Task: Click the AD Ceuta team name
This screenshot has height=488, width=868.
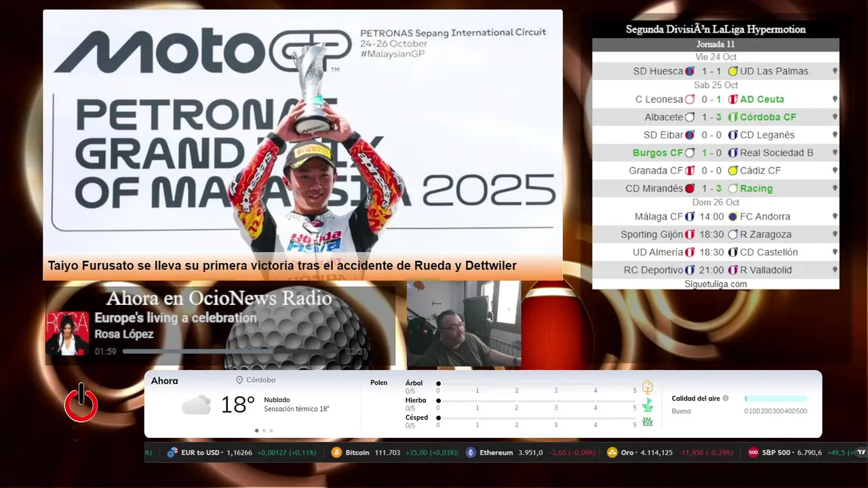Action: pos(762,100)
